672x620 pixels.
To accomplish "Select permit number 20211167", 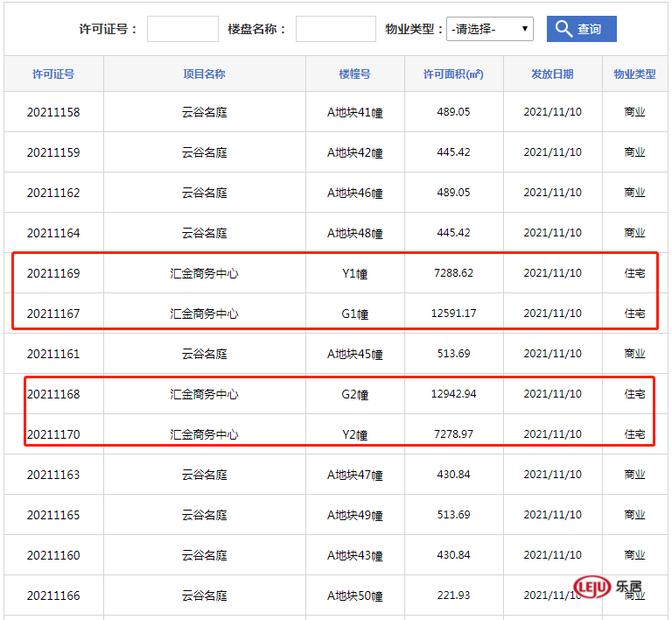I will [53, 314].
